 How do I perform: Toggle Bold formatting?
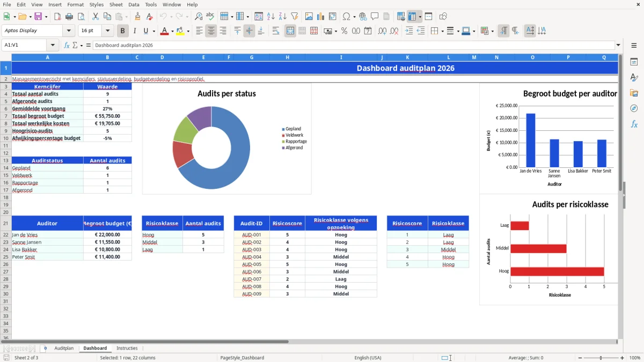123,31
